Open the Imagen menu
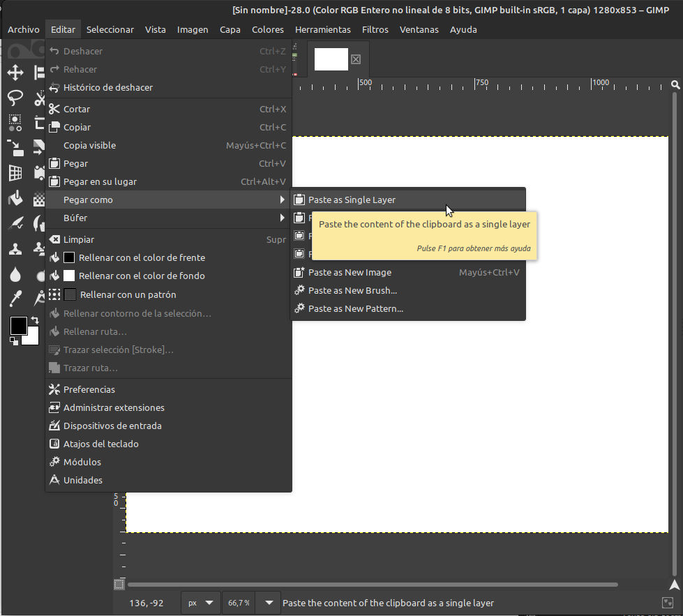 pyautogui.click(x=193, y=29)
